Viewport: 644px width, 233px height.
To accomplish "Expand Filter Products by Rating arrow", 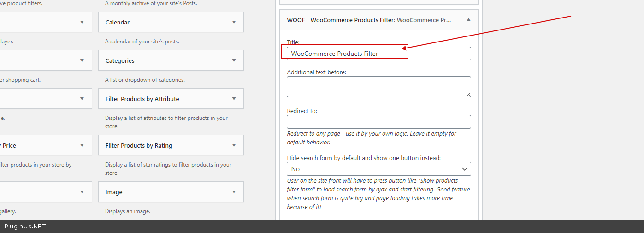I will tap(234, 145).
